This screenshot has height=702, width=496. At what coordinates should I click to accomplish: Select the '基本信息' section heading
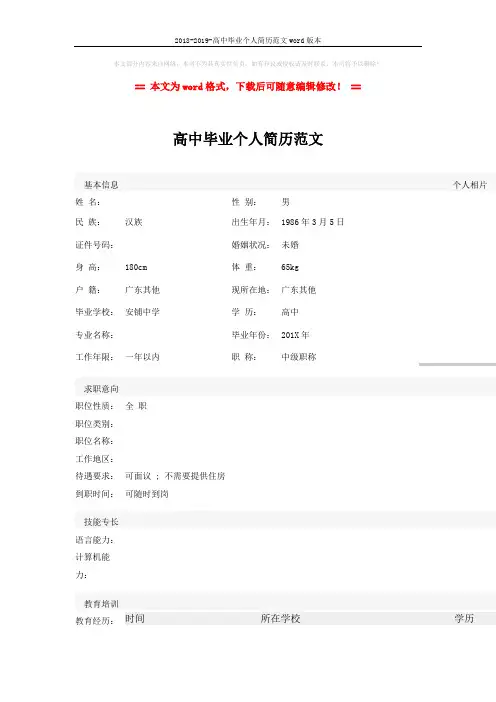[x=101, y=185]
